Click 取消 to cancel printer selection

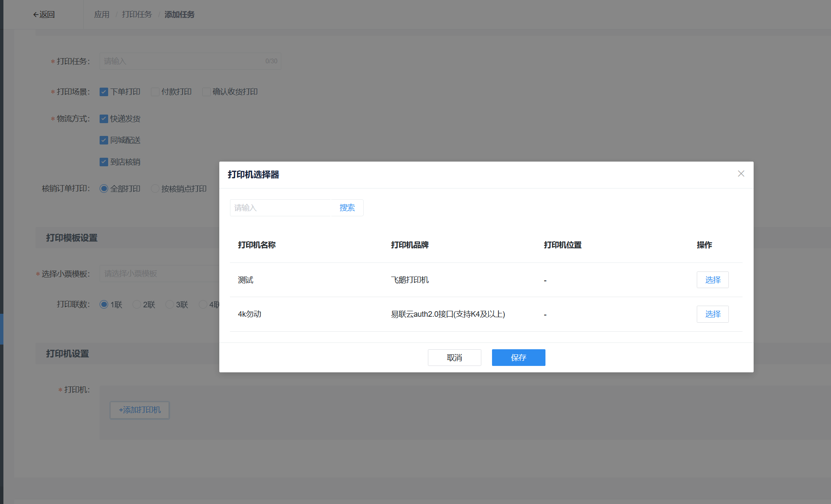coord(454,357)
